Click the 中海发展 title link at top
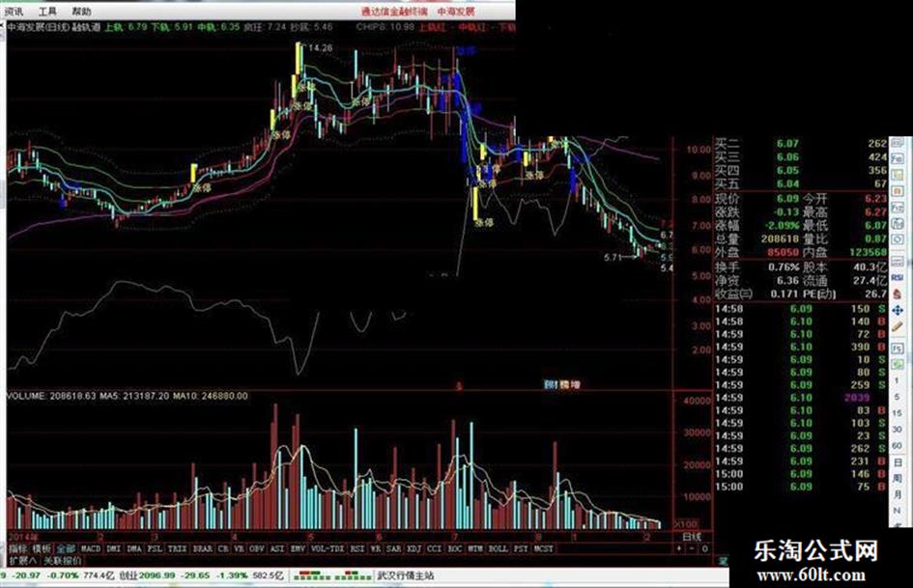This screenshot has width=913, height=588. (456, 11)
